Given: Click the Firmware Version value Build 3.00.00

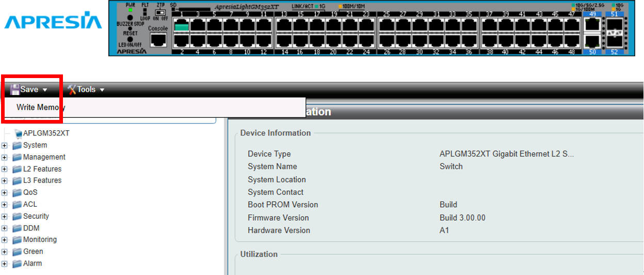Looking at the screenshot, I should (x=462, y=218).
